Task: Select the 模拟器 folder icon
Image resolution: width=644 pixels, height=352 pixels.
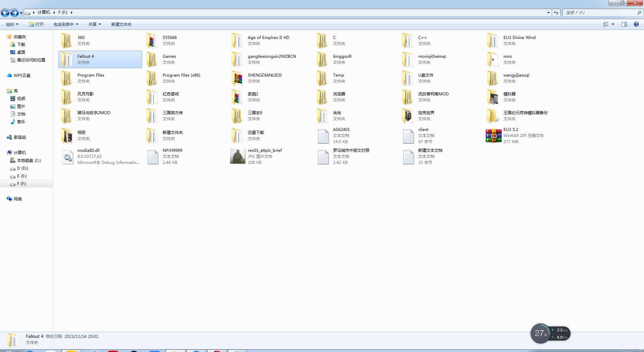Action: [x=493, y=97]
